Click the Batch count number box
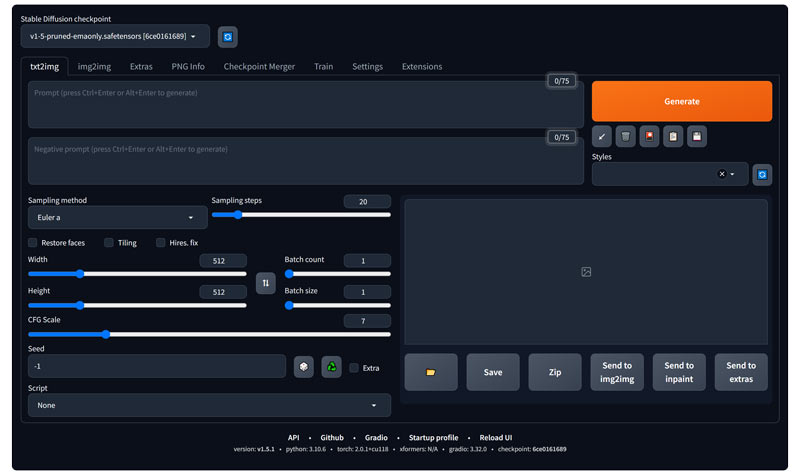The width and height of the screenshot is (800, 475). [x=367, y=261]
